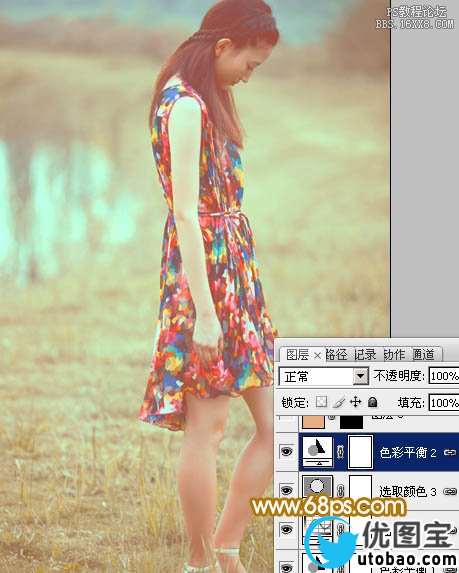Click the lock all padlock icon

(372, 402)
